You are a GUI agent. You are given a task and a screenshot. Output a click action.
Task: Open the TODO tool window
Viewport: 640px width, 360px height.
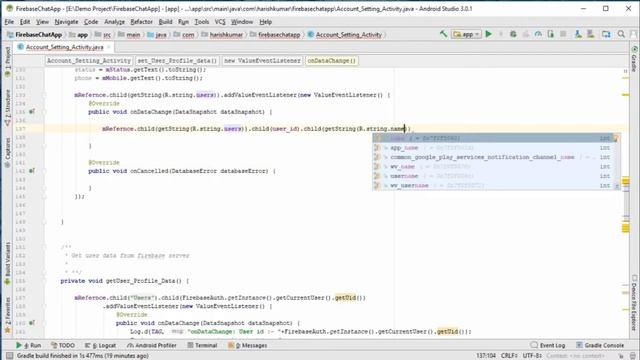coord(63,345)
